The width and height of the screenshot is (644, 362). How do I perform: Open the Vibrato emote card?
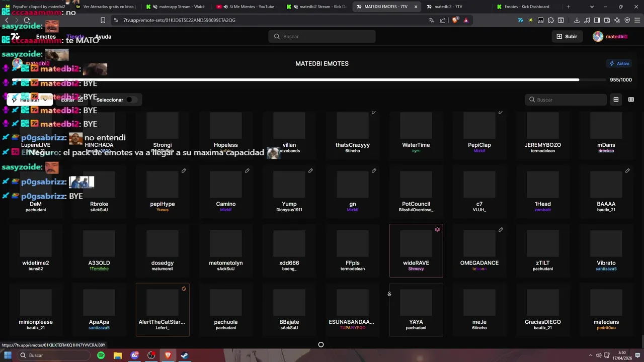click(x=606, y=250)
